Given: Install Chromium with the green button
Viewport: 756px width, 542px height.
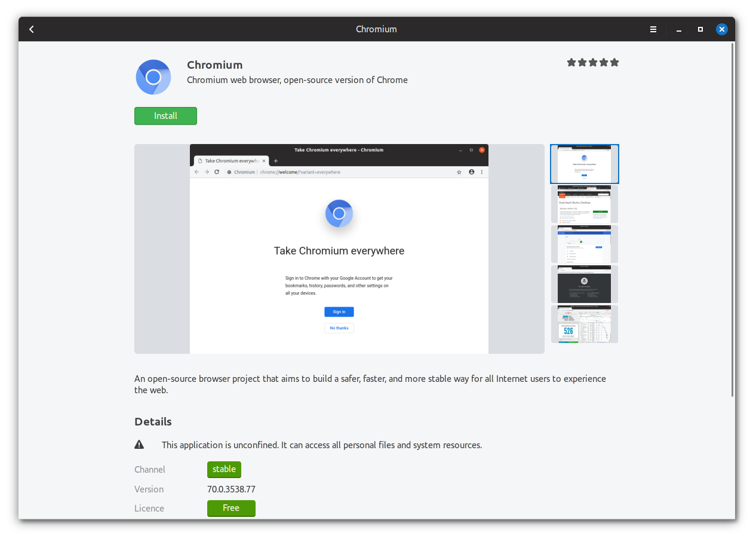Looking at the screenshot, I should point(165,116).
